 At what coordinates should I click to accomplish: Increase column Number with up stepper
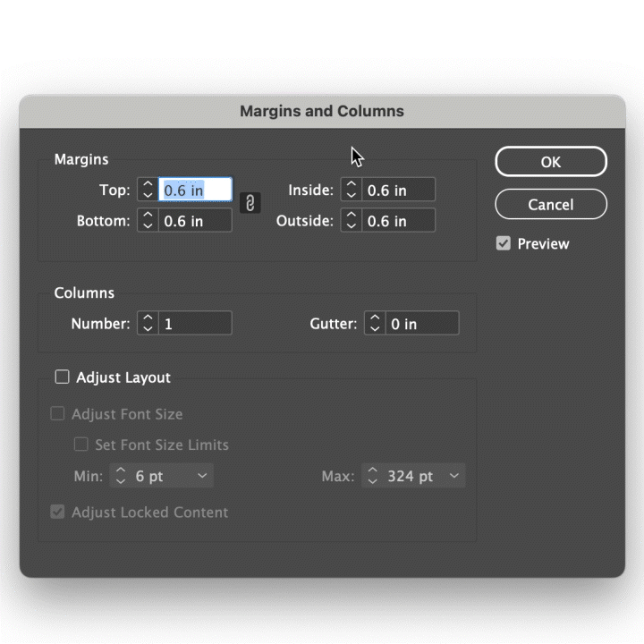click(148, 318)
